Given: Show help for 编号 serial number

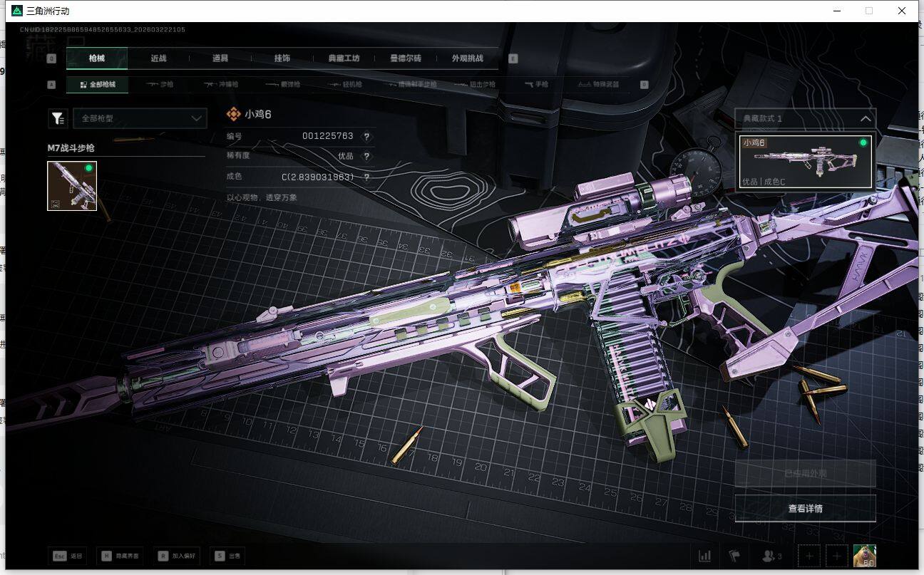Looking at the screenshot, I should point(366,136).
